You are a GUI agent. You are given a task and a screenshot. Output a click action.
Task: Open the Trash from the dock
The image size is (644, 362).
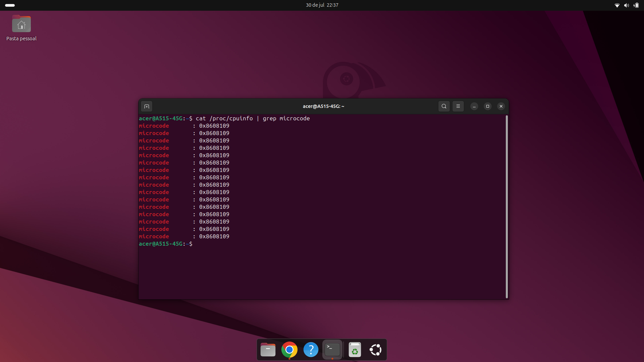355,350
